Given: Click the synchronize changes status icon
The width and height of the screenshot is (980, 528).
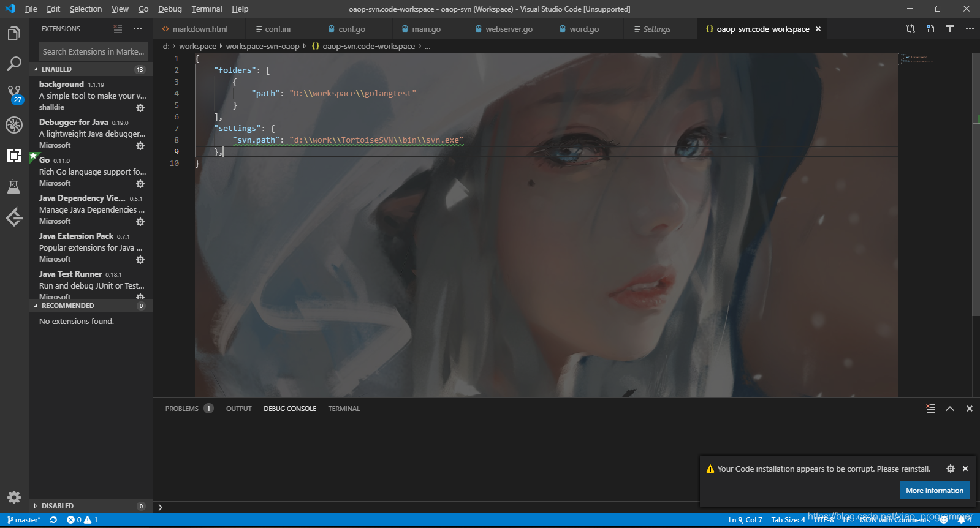Looking at the screenshot, I should tap(53, 520).
